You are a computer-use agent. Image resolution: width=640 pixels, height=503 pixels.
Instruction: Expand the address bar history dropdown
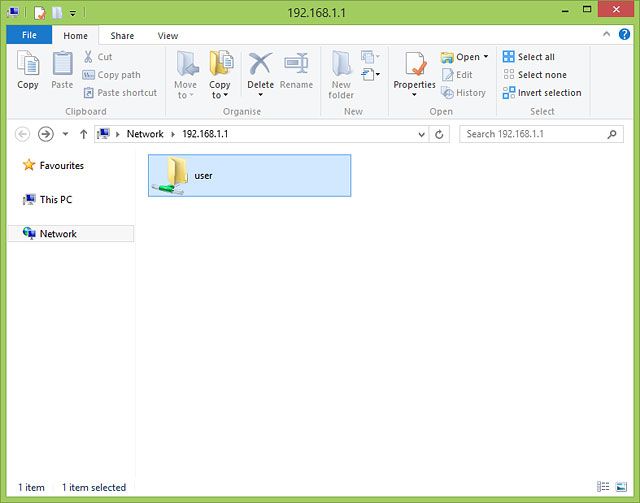tap(422, 134)
